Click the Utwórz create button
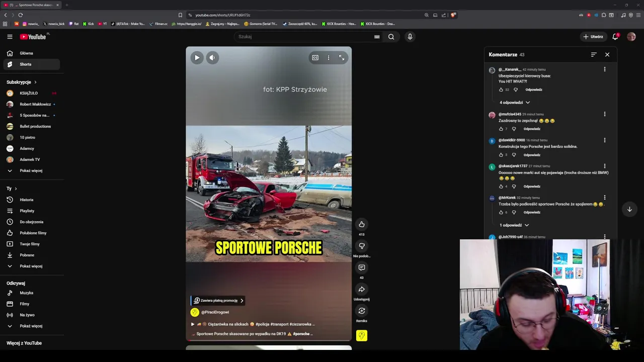 tap(593, 37)
